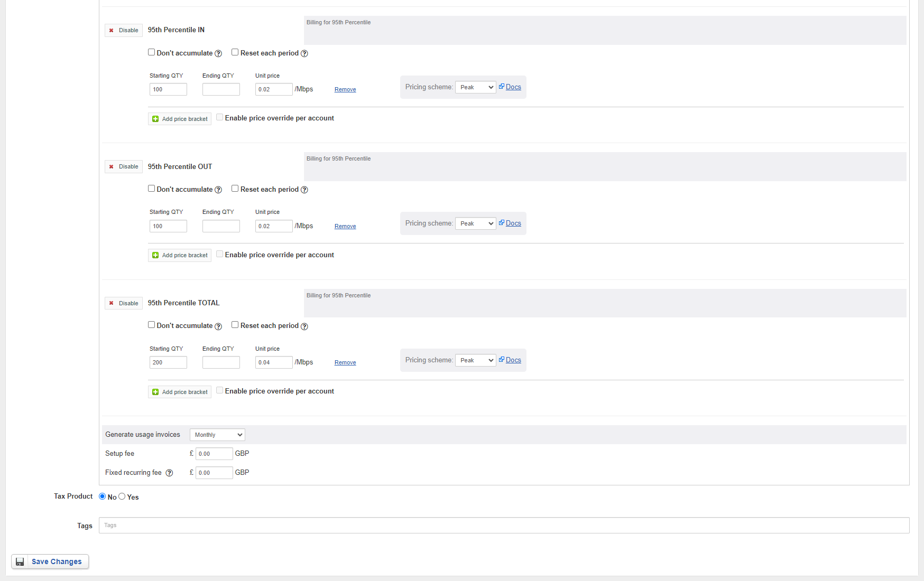Click Remove link for 95th Percentile OUT bracket
924x581 pixels.
tap(345, 226)
